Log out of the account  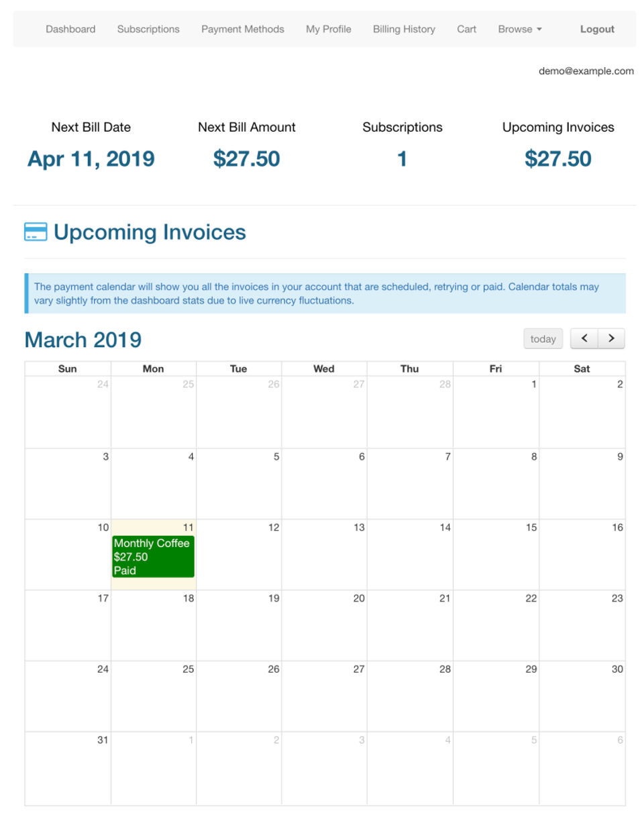tap(597, 30)
